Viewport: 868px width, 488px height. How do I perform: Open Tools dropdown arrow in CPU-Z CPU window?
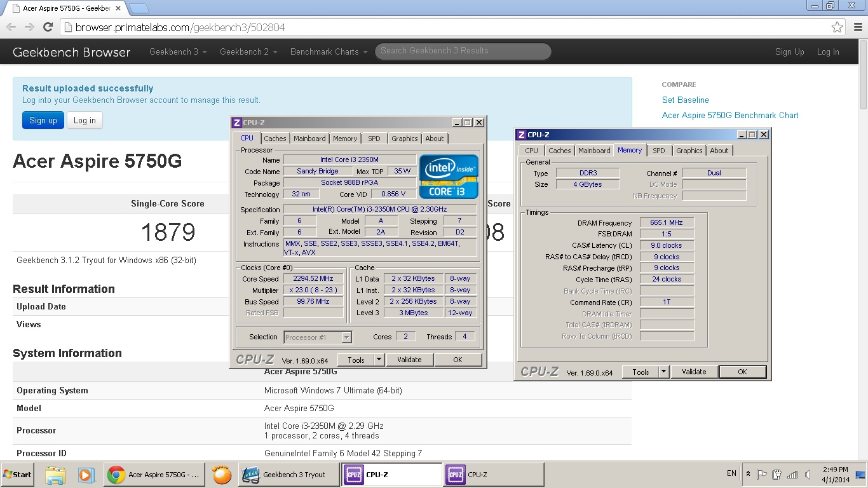click(x=379, y=360)
